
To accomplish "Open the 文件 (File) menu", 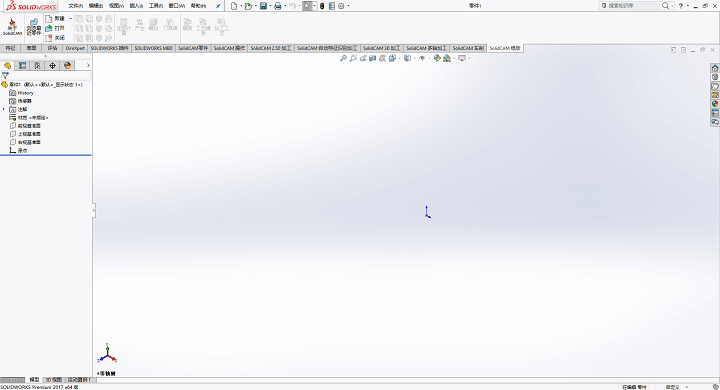I will pos(76,6).
